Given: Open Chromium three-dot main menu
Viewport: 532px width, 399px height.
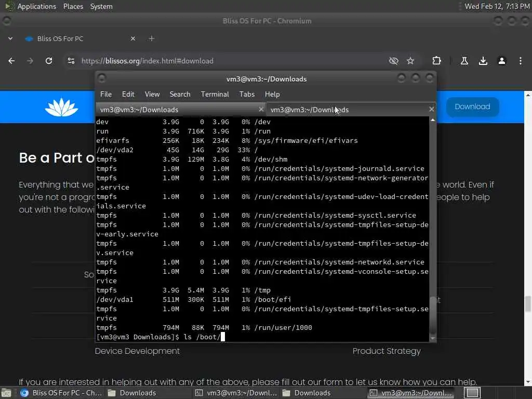Looking at the screenshot, I should [x=521, y=61].
